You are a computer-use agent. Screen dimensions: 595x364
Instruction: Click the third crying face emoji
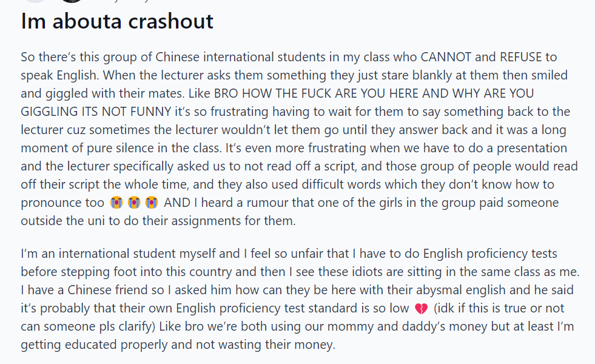pos(152,203)
